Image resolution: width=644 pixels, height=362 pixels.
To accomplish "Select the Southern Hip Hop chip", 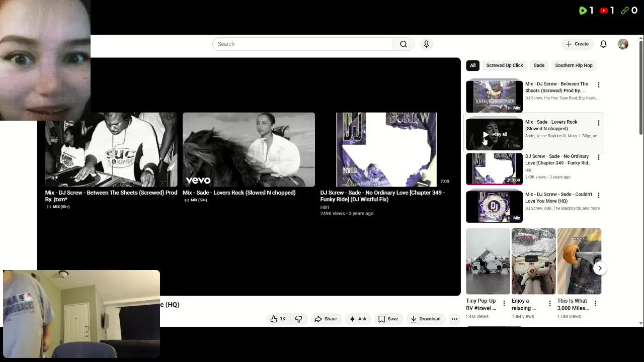I will point(574,65).
